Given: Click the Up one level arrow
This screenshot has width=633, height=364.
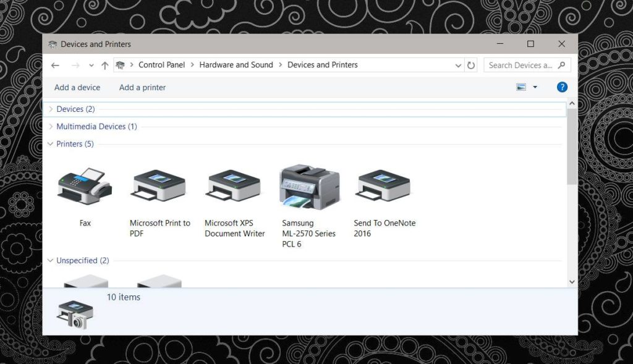Looking at the screenshot, I should click(104, 65).
